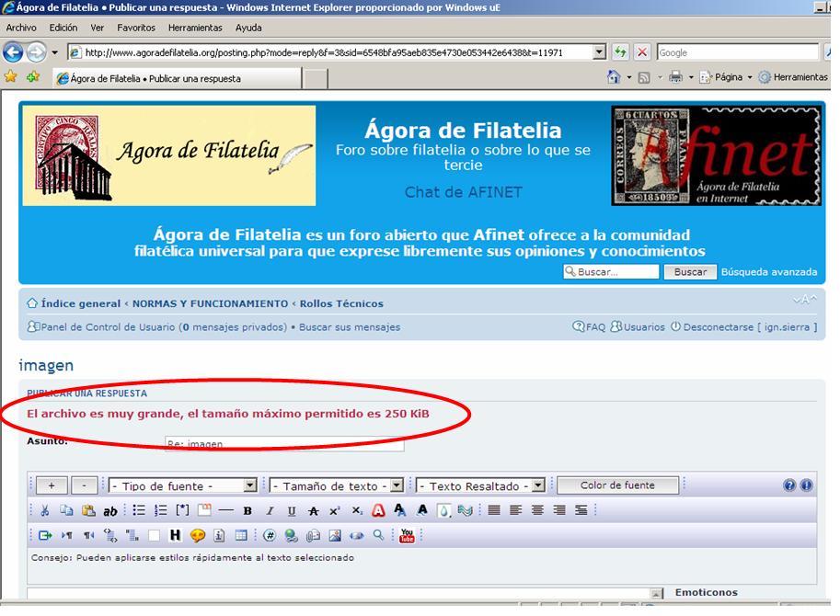840x616 pixels.
Task: Toggle italic formatting I
Action: click(270, 511)
